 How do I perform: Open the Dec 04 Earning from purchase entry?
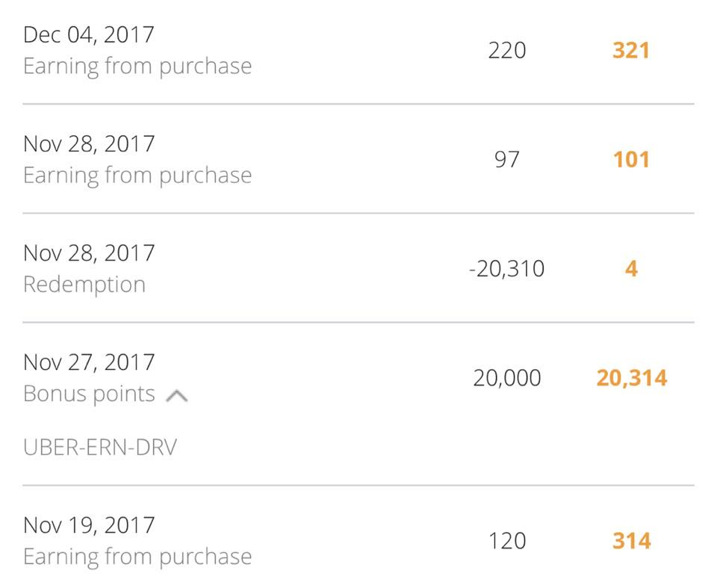[137, 66]
